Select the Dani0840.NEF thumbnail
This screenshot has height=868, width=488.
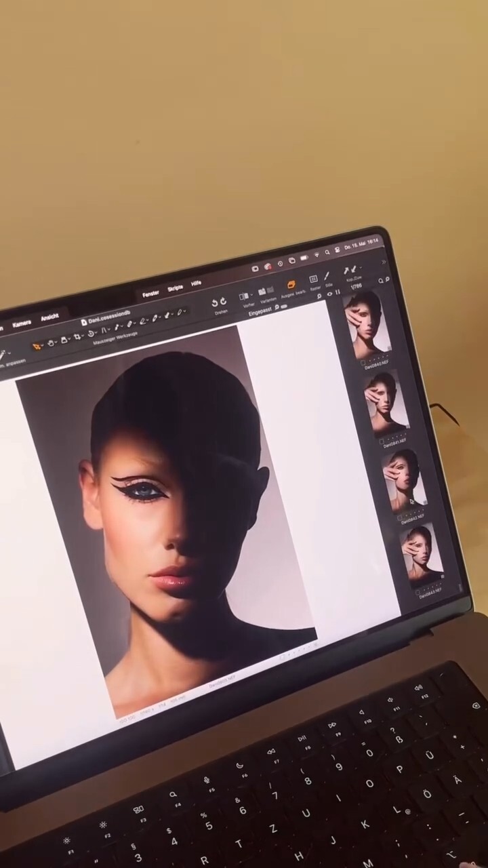367,324
